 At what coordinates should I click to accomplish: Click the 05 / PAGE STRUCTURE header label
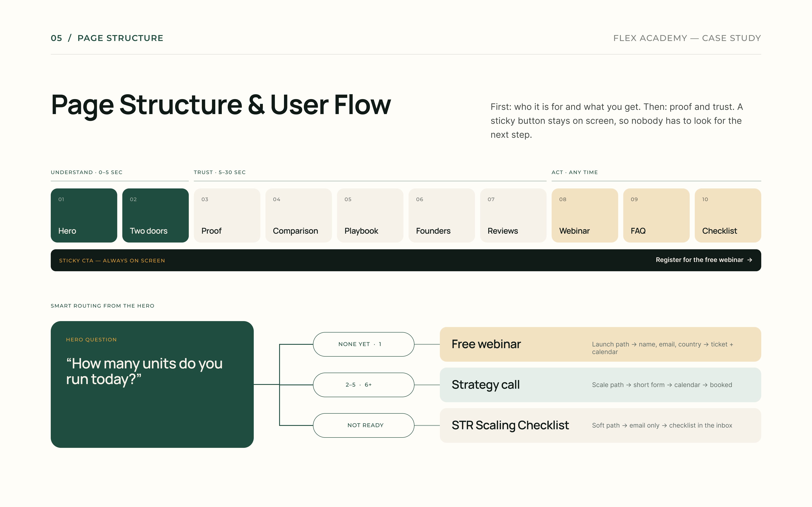[107, 38]
